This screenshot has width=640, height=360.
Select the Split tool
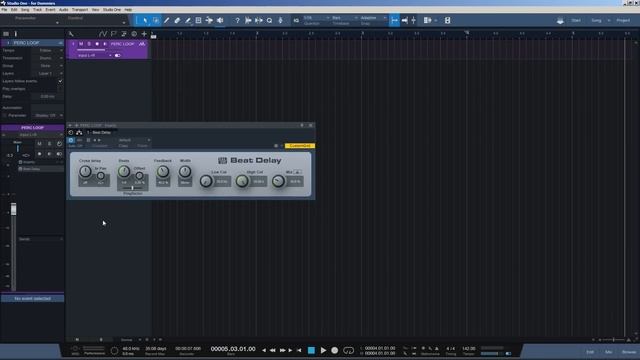167,20
